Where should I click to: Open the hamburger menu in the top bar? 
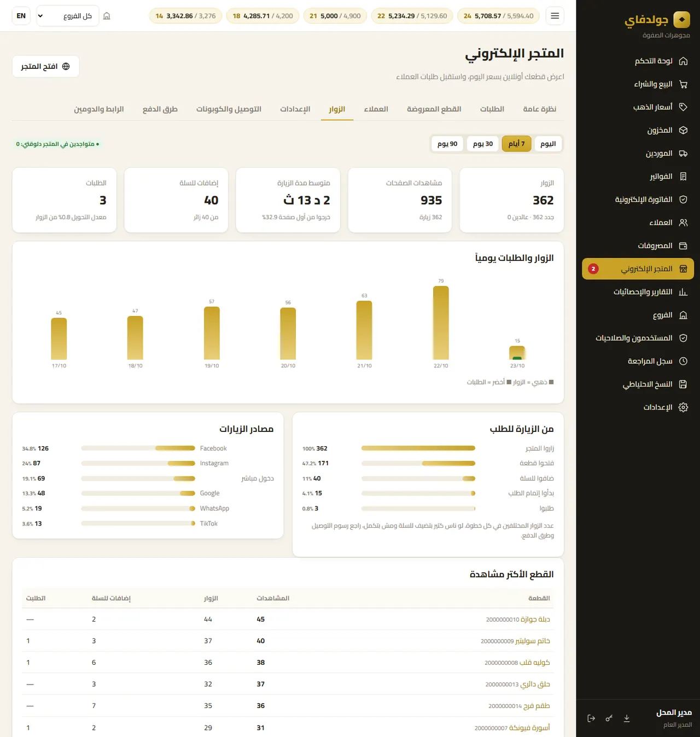(x=555, y=16)
